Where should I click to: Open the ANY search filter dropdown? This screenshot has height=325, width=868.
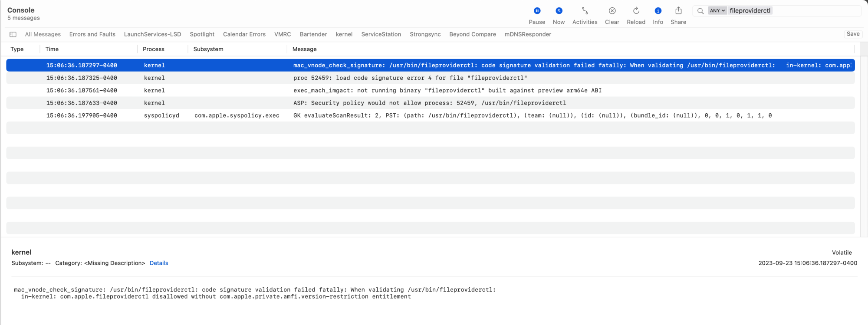717,11
